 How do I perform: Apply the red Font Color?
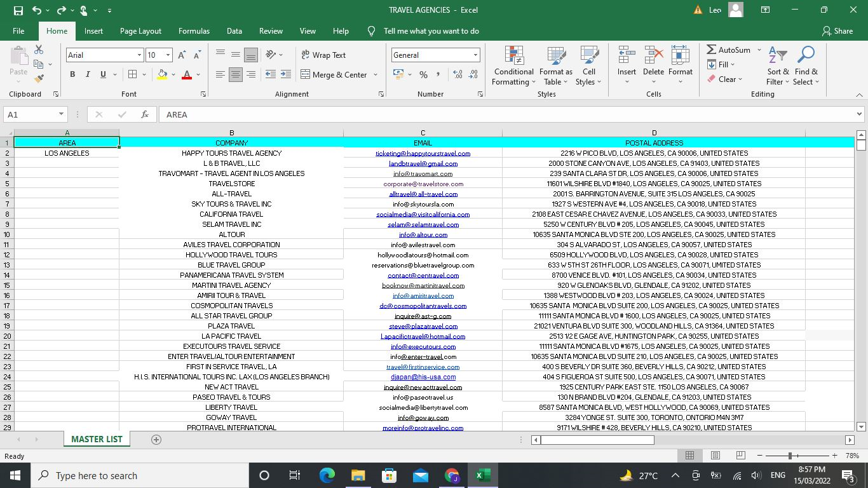(187, 74)
